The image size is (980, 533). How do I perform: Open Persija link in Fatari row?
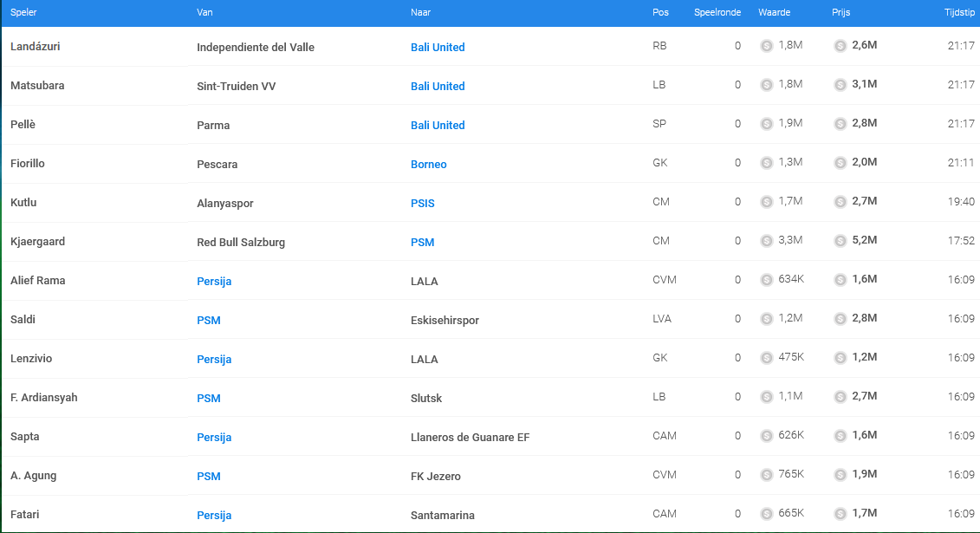[214, 515]
